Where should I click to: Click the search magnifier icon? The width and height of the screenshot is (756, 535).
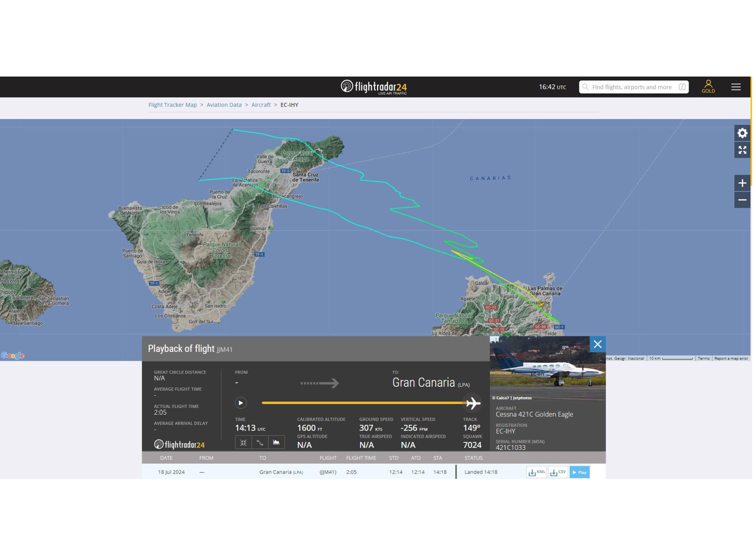tap(585, 87)
